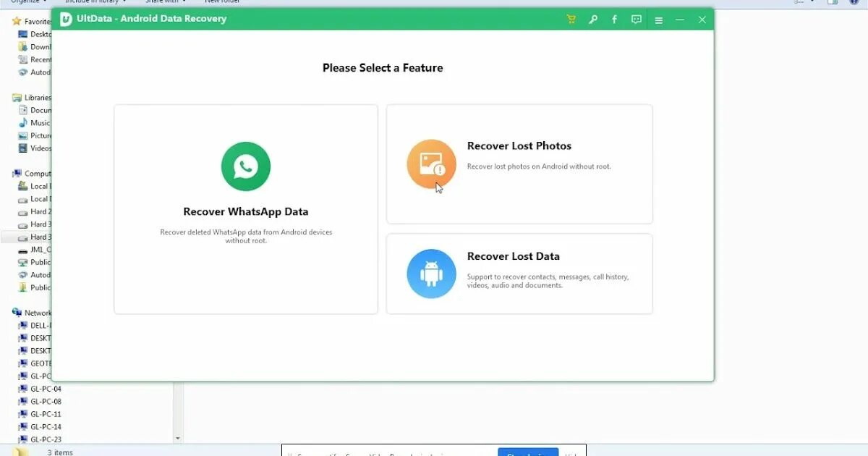Screen dimensions: 868x456
Task: Open Music library in Explorer
Action: click(x=35, y=123)
